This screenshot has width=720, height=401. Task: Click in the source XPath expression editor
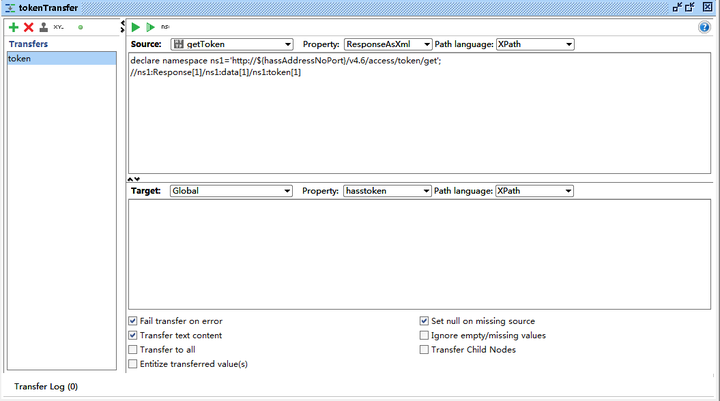[x=419, y=113]
